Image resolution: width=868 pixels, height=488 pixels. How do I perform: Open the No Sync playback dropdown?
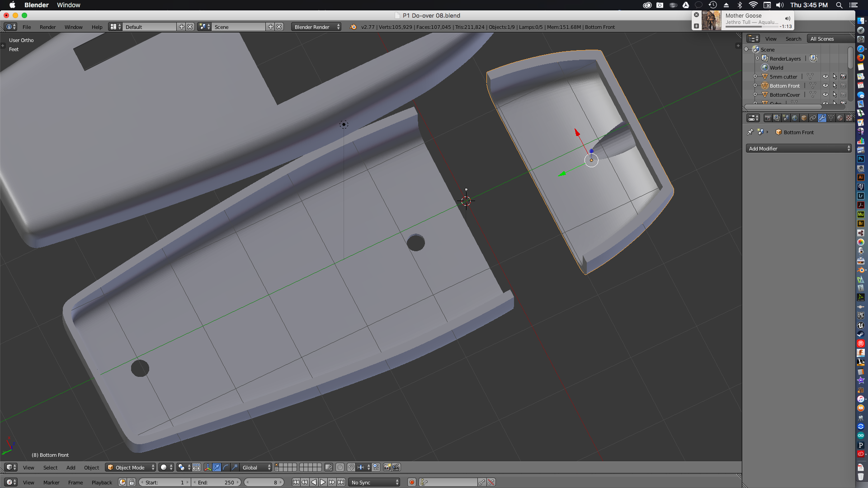pyautogui.click(x=375, y=482)
